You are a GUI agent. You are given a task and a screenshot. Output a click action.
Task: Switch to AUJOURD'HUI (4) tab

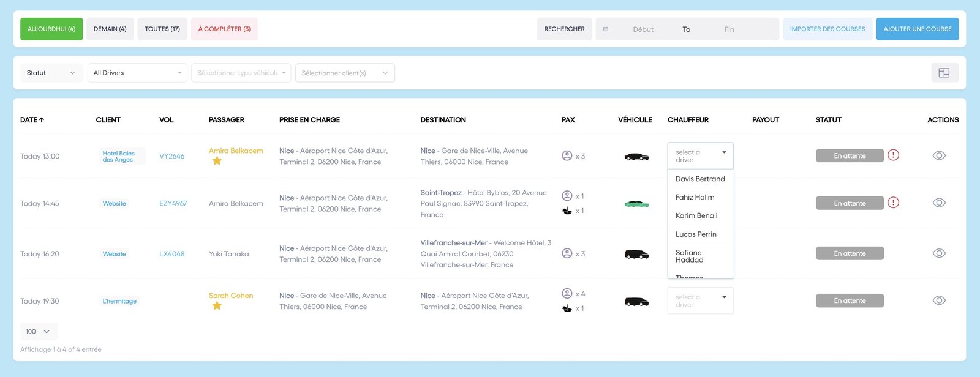51,29
